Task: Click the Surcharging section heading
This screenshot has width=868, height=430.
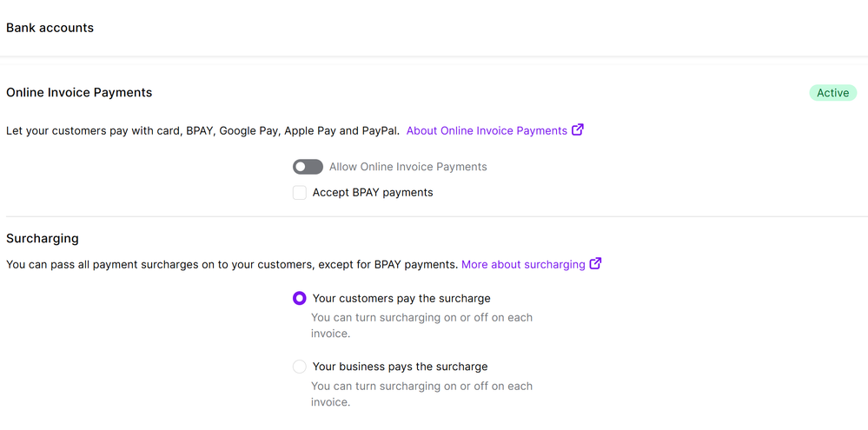Action: tap(43, 238)
